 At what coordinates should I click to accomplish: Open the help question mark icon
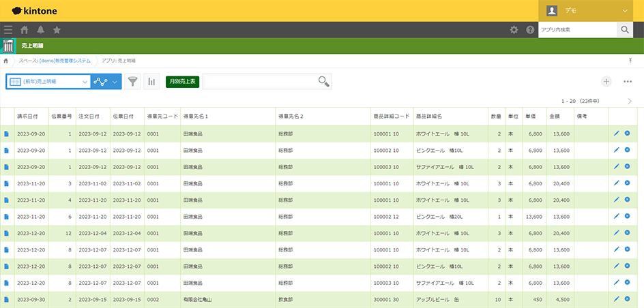pos(530,30)
